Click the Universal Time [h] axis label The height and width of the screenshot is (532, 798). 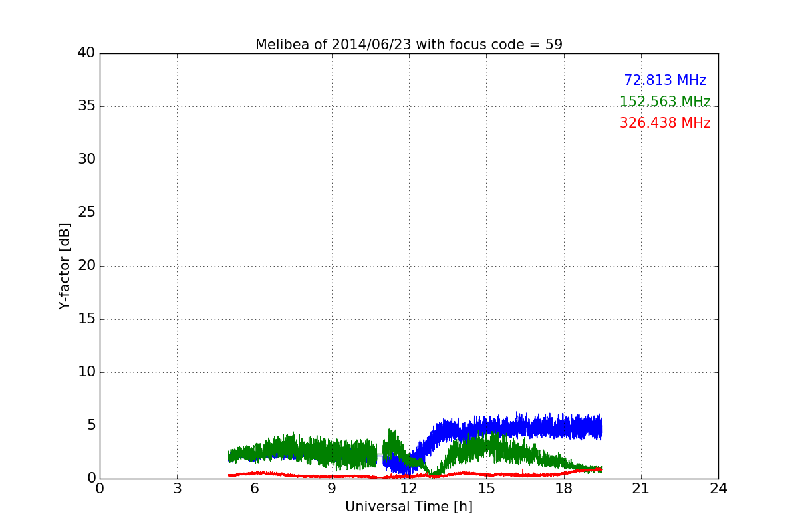click(409, 507)
